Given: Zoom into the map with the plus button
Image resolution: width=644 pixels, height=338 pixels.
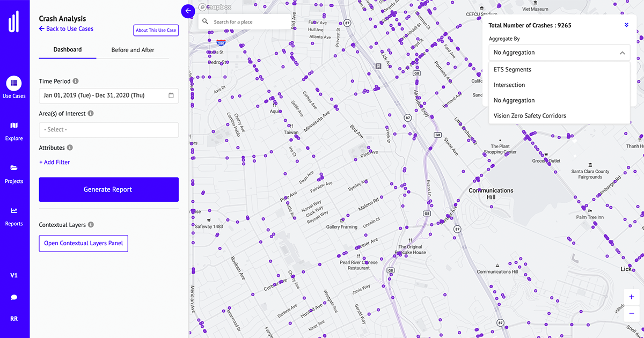Looking at the screenshot, I should (x=631, y=296).
